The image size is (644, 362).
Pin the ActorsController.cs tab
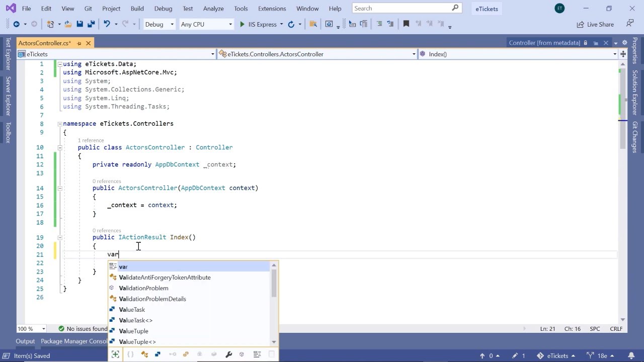[x=79, y=43]
